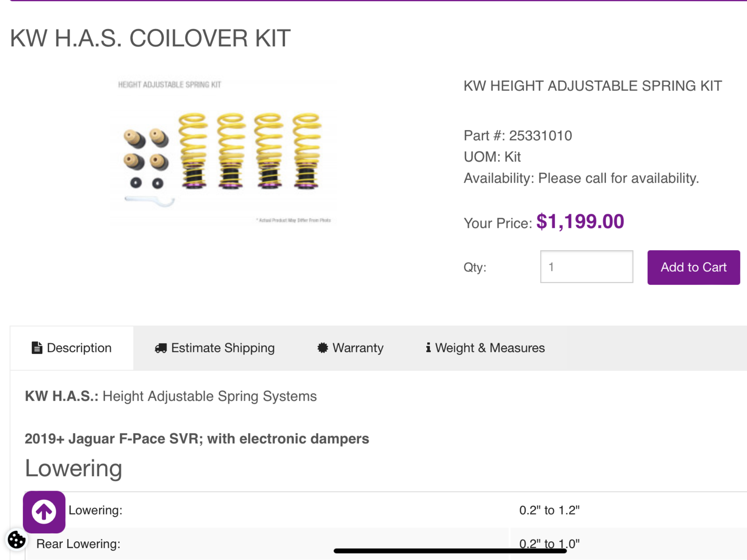
Task: Click the KW HEIGHT ADJUSTABLE SPRING KIT subtitle
Action: (592, 86)
